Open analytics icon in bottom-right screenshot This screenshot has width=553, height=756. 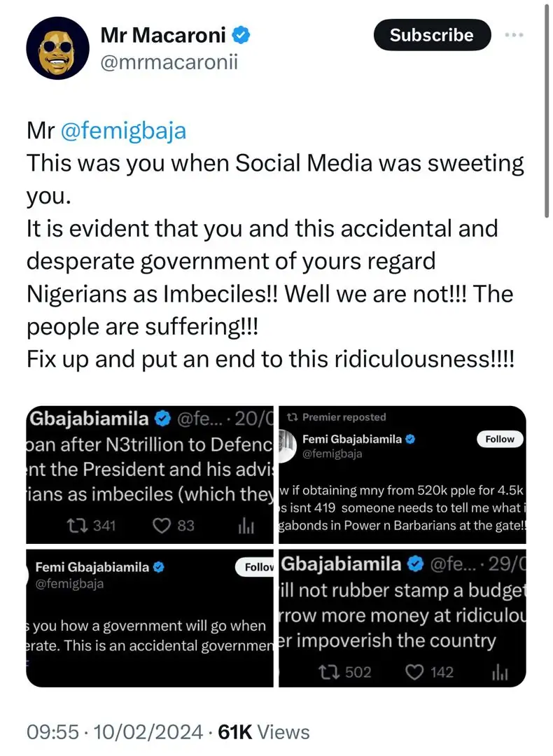498,673
